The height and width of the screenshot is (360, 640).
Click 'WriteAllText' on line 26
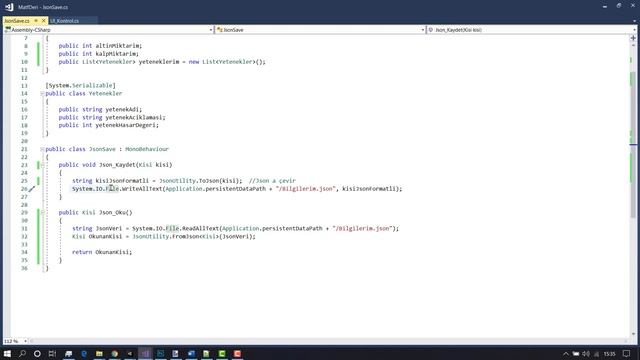pyautogui.click(x=142, y=189)
